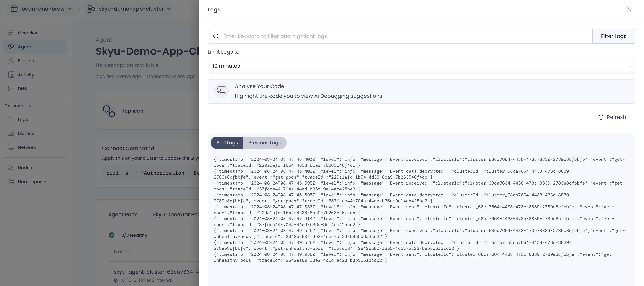Click the Nodes graph icon

pos(11,167)
